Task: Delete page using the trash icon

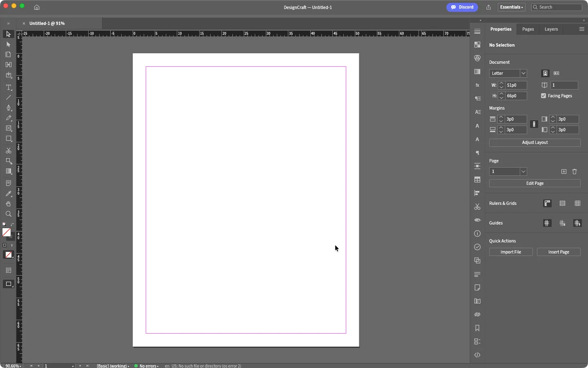Action: coord(575,172)
